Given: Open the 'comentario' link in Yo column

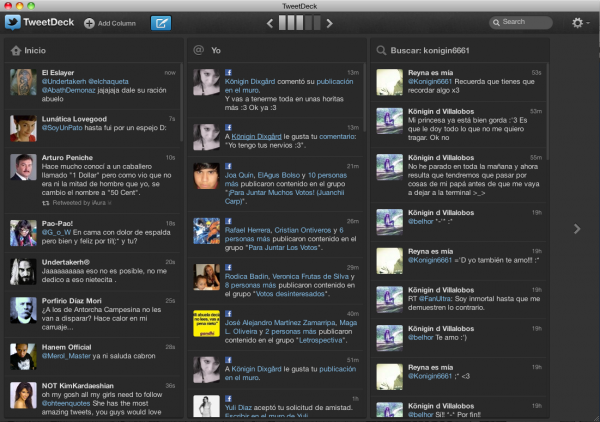Looking at the screenshot, I should tap(337, 137).
